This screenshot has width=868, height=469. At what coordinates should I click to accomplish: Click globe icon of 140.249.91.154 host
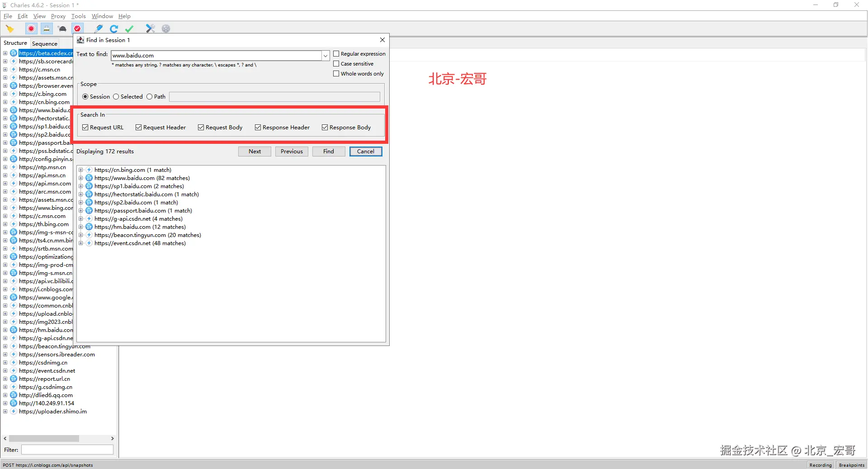(14, 403)
